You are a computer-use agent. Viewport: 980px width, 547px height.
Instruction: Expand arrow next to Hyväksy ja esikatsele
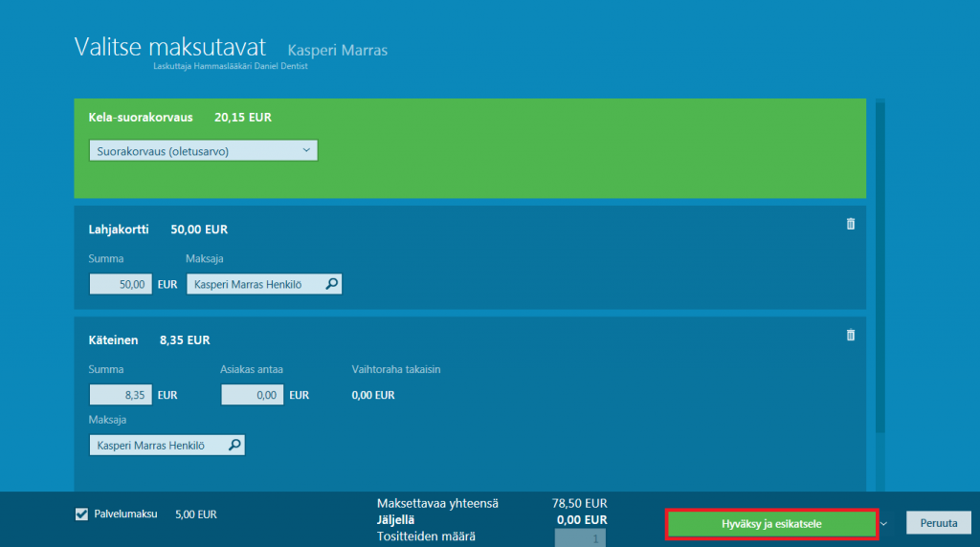coord(883,523)
